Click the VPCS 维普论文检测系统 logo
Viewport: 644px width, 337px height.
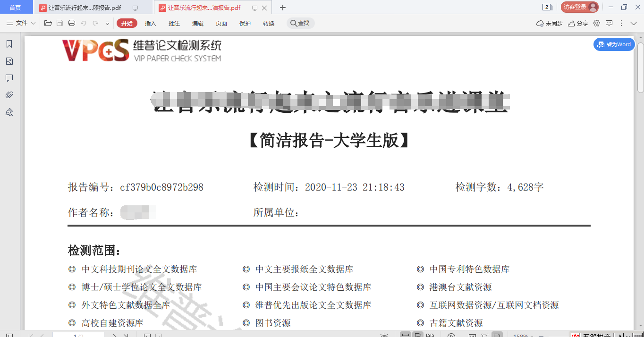tap(142, 51)
